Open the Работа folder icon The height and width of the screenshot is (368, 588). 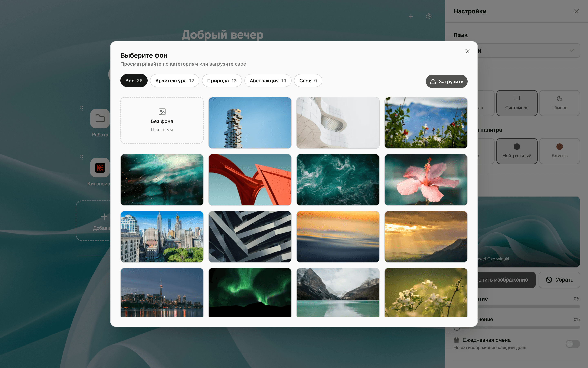(x=100, y=119)
